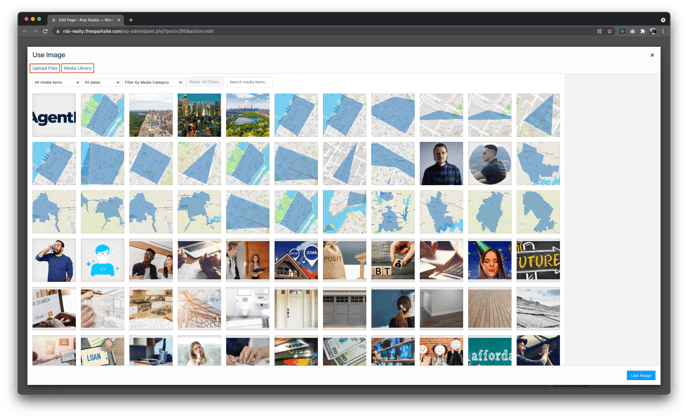
Task: Select emoji face masks people thumbnail
Action: [441, 350]
